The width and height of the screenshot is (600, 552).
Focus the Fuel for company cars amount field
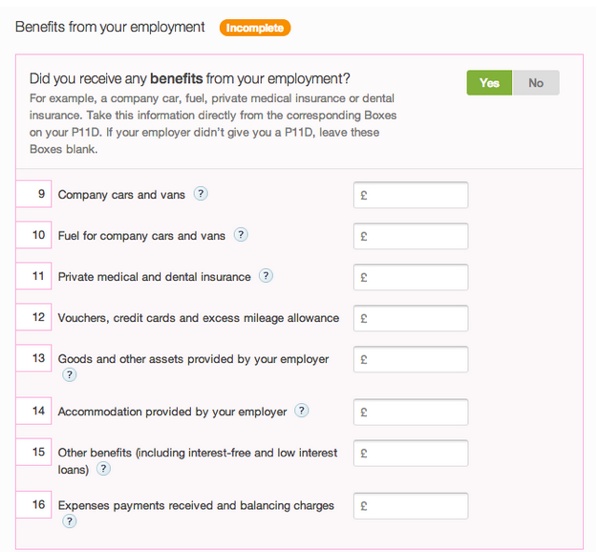(x=411, y=236)
